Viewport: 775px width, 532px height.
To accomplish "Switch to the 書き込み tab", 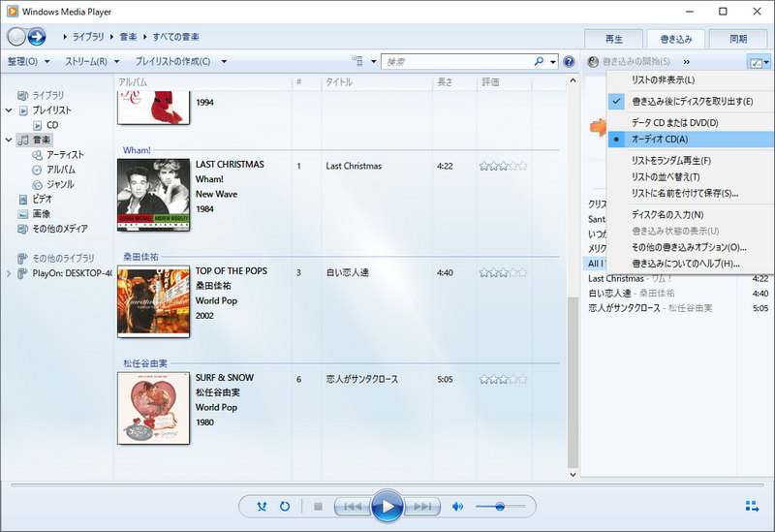I will [x=676, y=39].
